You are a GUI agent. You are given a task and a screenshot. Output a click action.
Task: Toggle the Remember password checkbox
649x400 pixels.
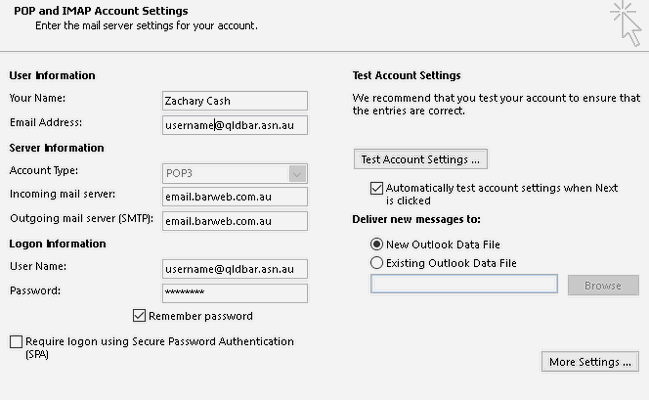point(139,316)
